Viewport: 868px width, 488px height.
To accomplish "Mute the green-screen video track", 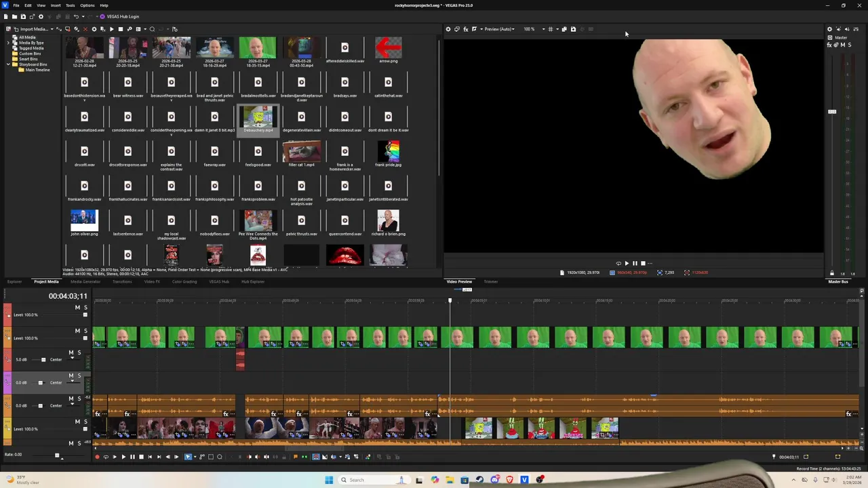I will (x=77, y=331).
